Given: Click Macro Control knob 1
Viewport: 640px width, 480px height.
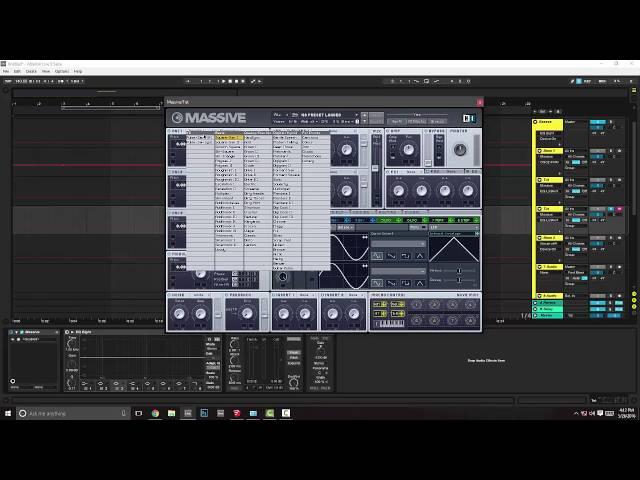Looking at the screenshot, I should [x=416, y=304].
